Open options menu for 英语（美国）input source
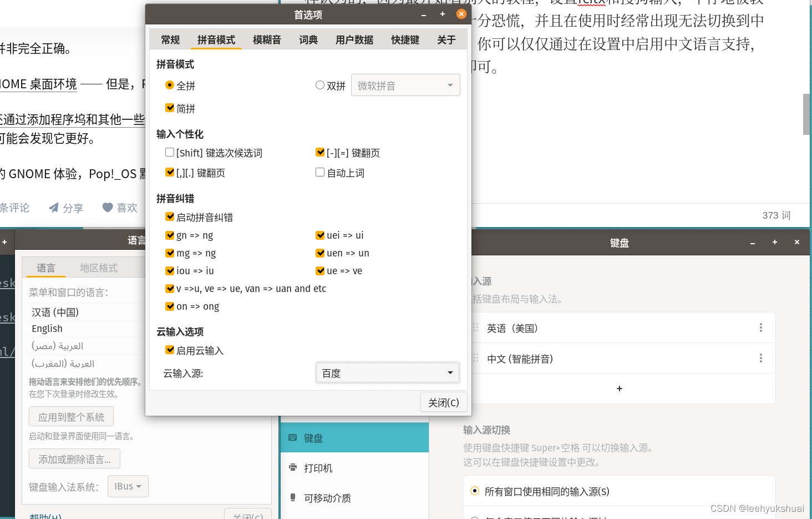This screenshot has width=812, height=519. click(760, 328)
